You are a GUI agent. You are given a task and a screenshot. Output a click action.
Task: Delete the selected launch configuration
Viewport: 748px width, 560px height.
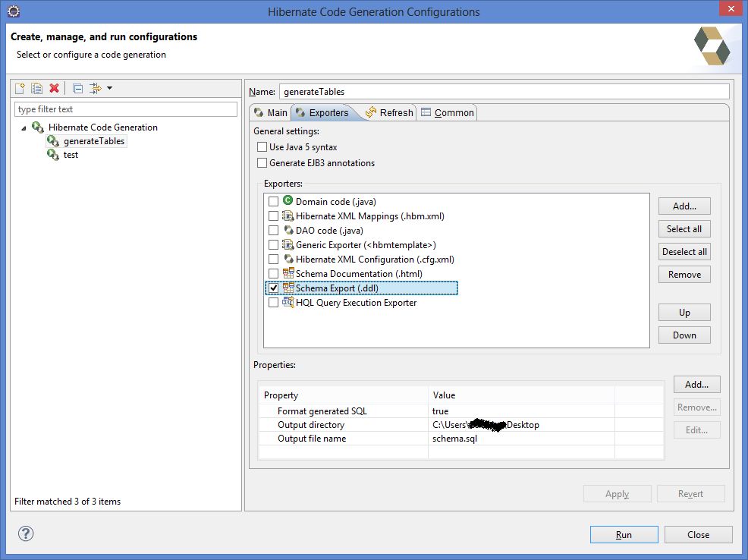(55, 88)
